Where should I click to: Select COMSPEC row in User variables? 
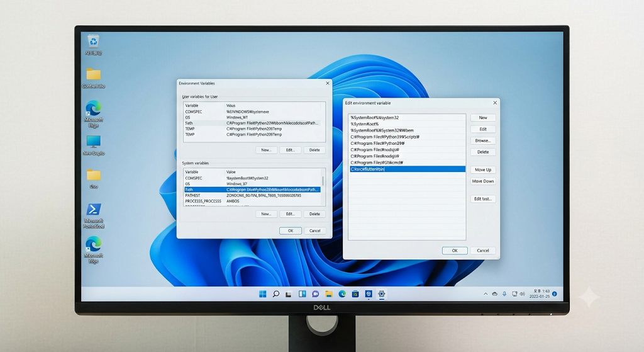click(x=252, y=112)
